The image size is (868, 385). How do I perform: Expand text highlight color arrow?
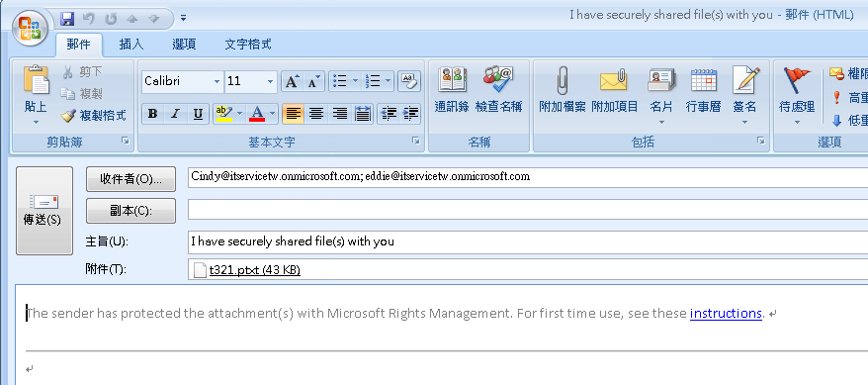[x=240, y=114]
